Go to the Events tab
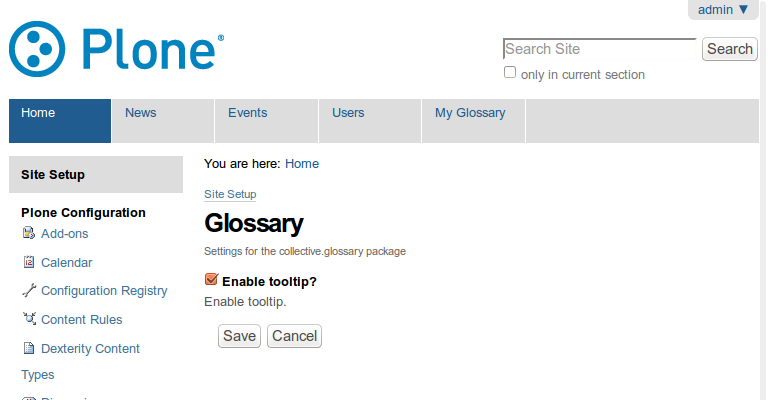The height and width of the screenshot is (400, 768). (x=266, y=121)
